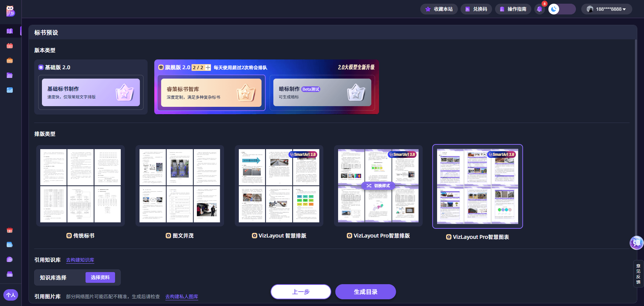644x306 pixels.
Task: Select the blue image gallery sidebar icon
Action: 10,90
